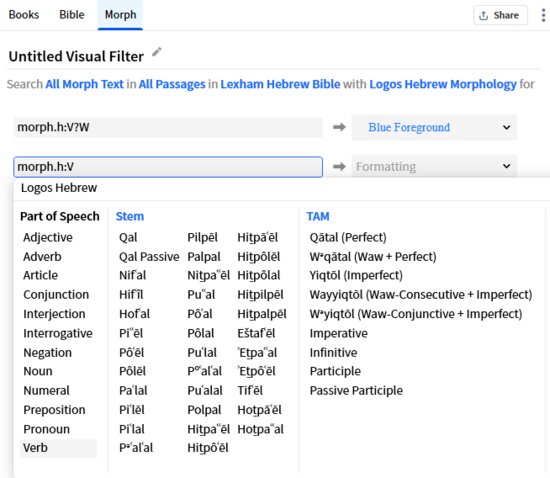Choose Qātal (Perfect) tense

(x=348, y=237)
